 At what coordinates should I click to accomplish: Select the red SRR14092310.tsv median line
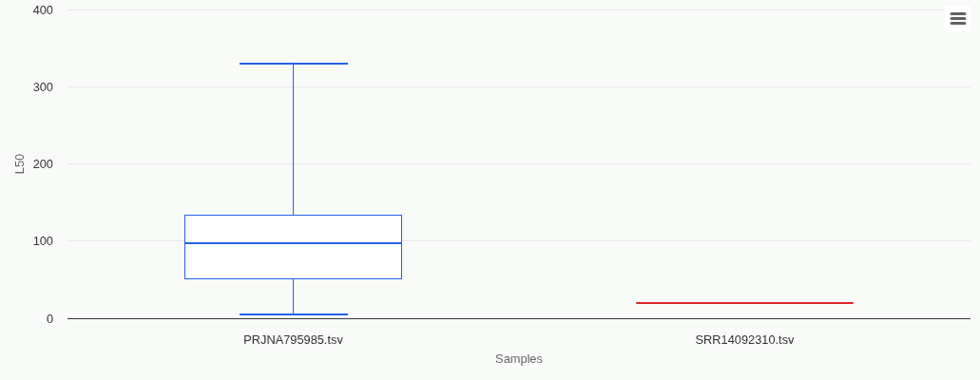click(x=744, y=303)
